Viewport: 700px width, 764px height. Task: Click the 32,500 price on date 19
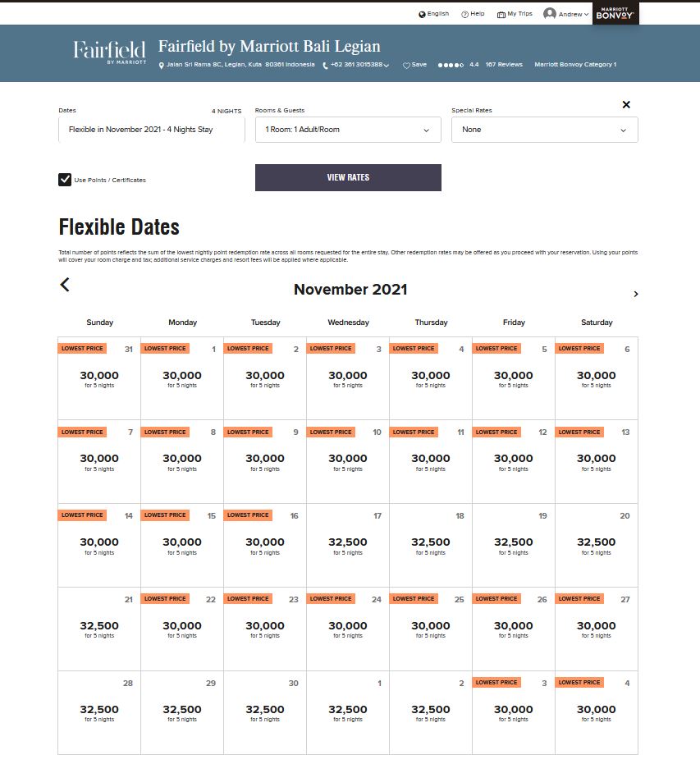514,542
